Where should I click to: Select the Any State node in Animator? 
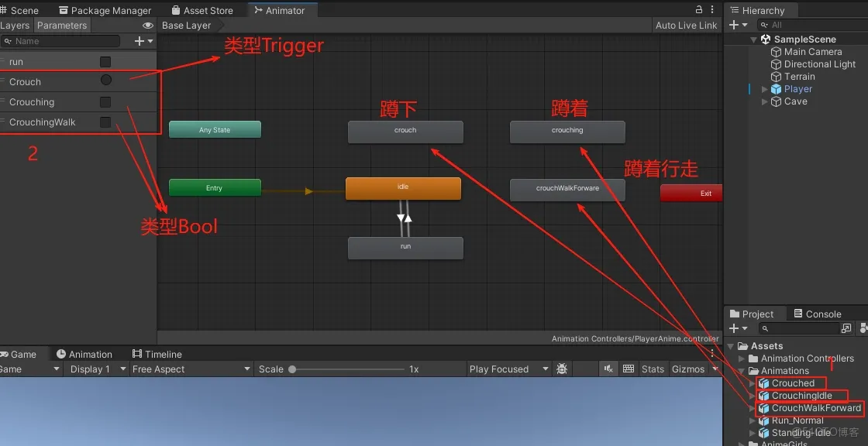(215, 129)
